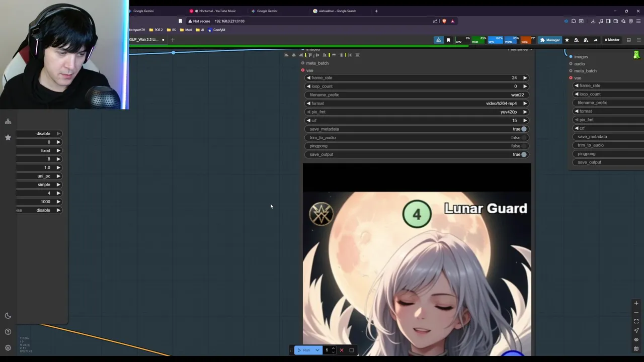Click the batch count field showing 1

(327, 350)
